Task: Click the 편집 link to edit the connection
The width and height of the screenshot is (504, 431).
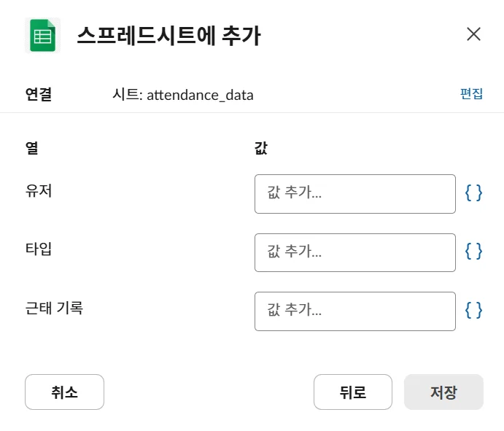Action: (x=471, y=94)
